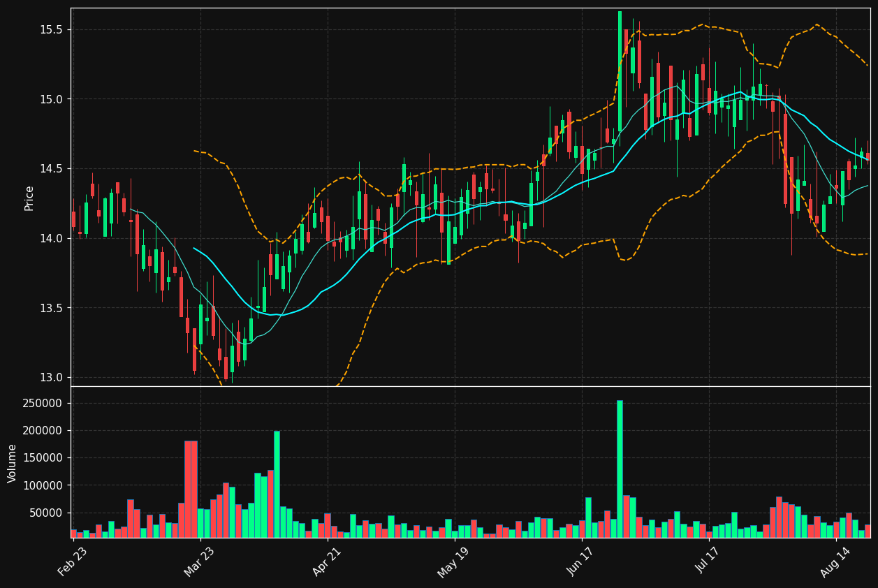Click the green volume bar reaching 200000
878x588 pixels.
(277, 484)
